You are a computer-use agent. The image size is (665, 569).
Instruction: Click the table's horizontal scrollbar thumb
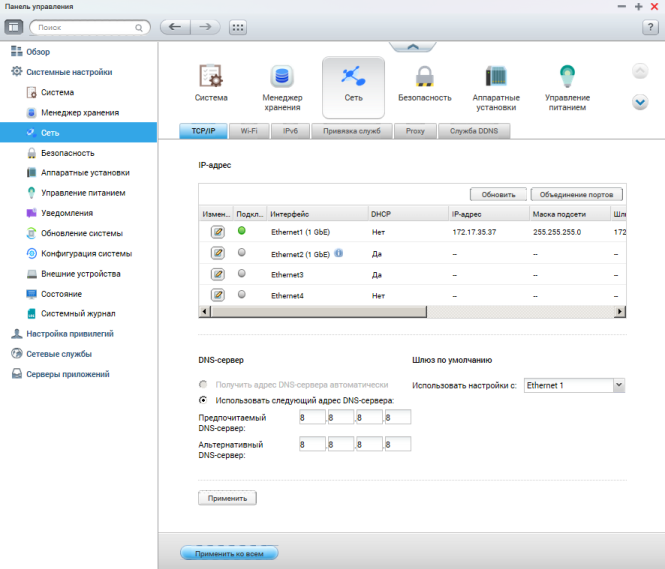click(x=319, y=312)
